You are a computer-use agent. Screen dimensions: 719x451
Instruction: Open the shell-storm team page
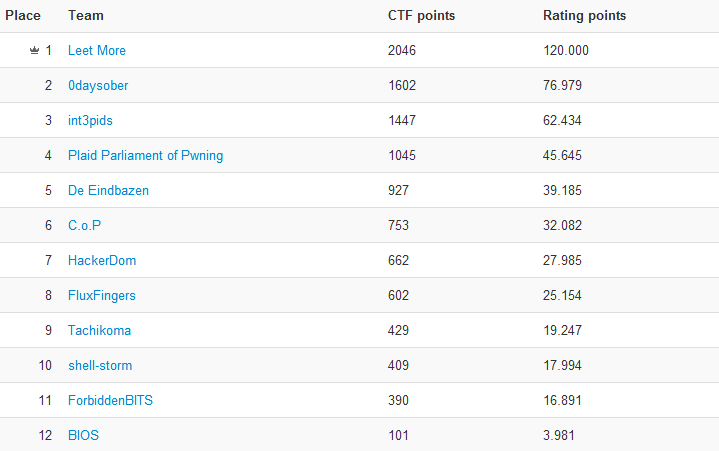[100, 366]
